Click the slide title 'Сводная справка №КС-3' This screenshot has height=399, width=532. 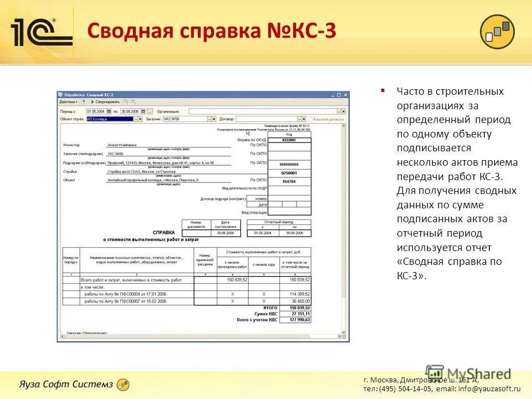211,30
